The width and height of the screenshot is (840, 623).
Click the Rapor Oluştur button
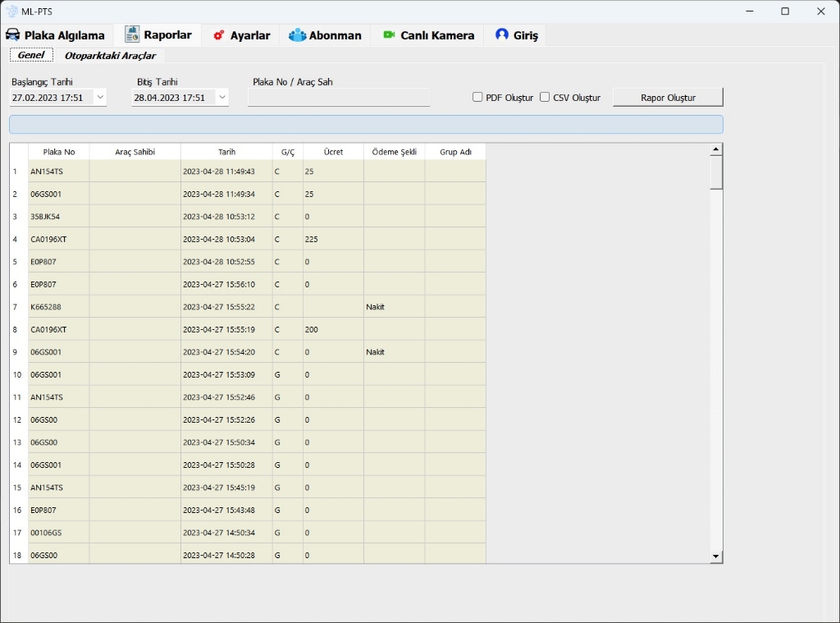(668, 98)
